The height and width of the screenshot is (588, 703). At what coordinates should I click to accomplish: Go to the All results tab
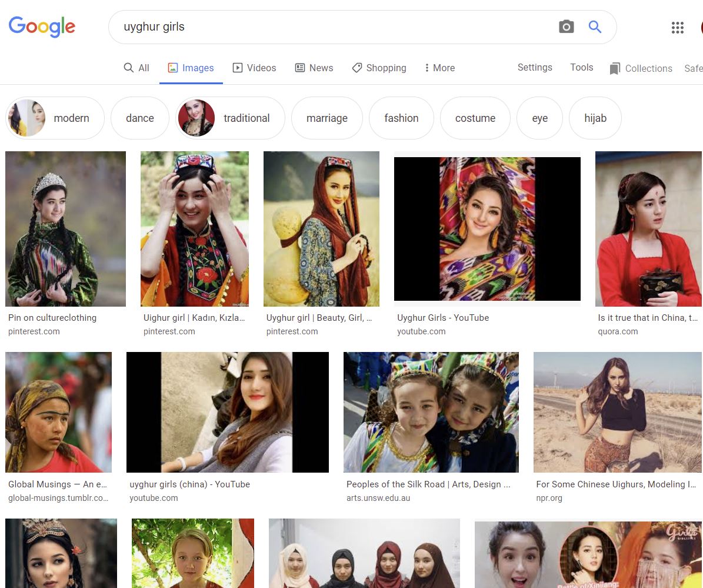(136, 68)
